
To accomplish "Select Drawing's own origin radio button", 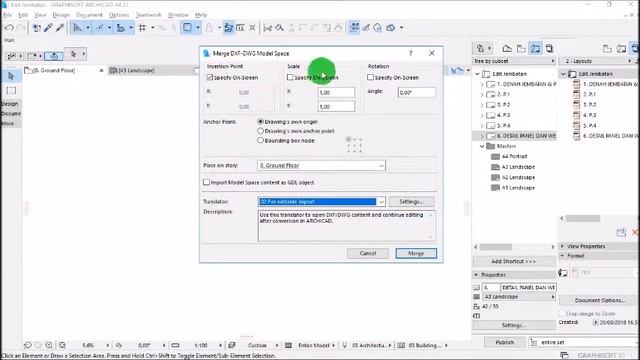I will point(260,122).
